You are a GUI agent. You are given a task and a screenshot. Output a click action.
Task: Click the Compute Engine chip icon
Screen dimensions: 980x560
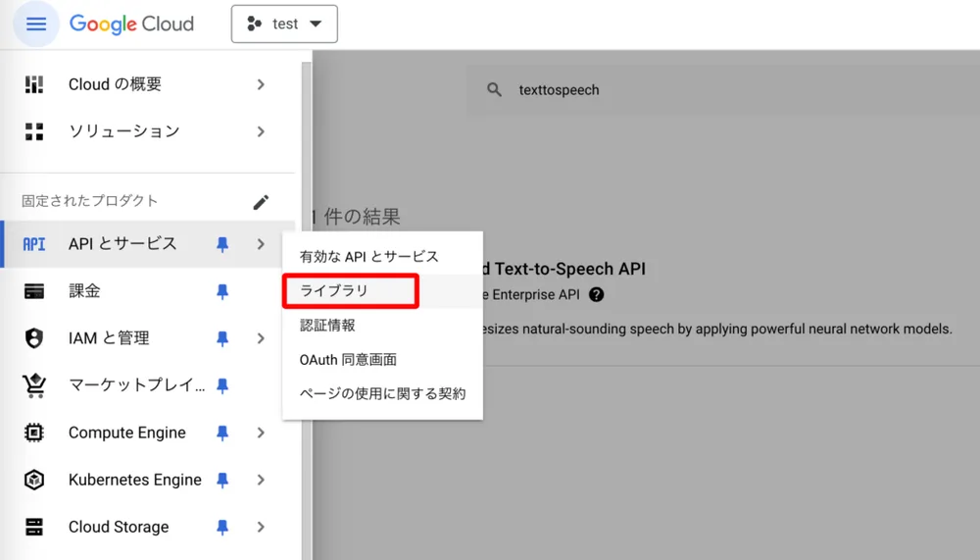pyautogui.click(x=33, y=433)
